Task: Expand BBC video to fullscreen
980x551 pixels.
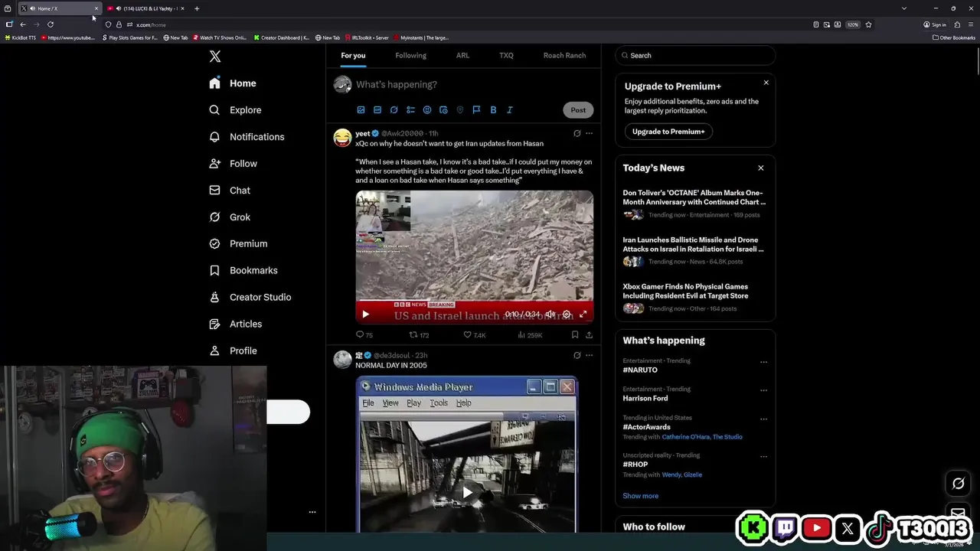Action: [583, 314]
